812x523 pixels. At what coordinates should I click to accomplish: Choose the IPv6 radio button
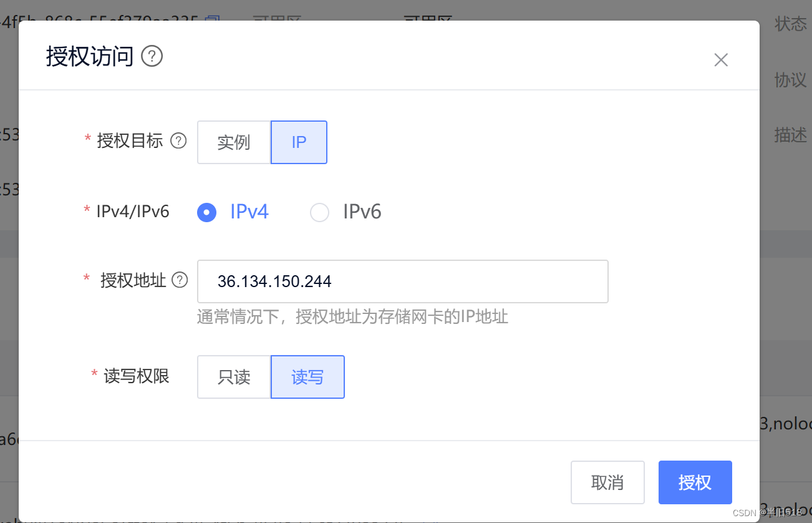point(320,213)
